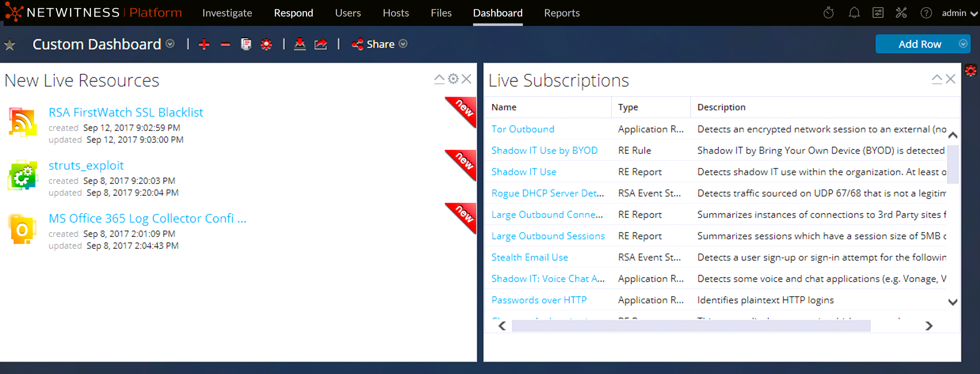
Task: Open the Add Row dropdown arrow
Action: pos(963,44)
